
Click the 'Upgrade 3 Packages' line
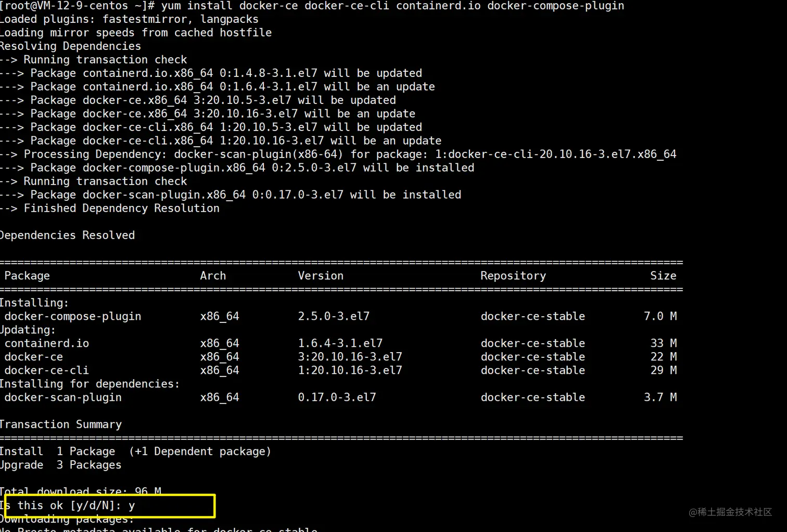point(60,465)
